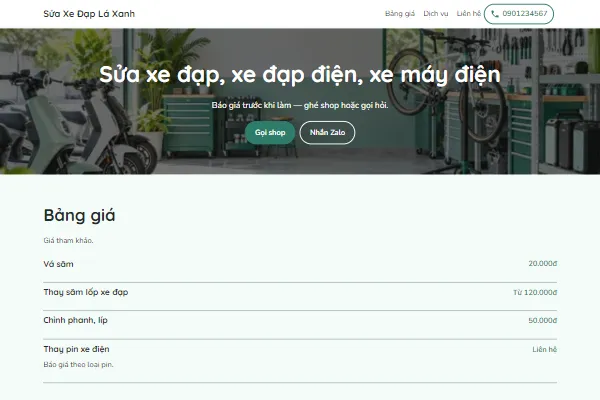Click the 'Báo giá trước khi làm' subtitle
The width and height of the screenshot is (600, 400).
point(300,105)
